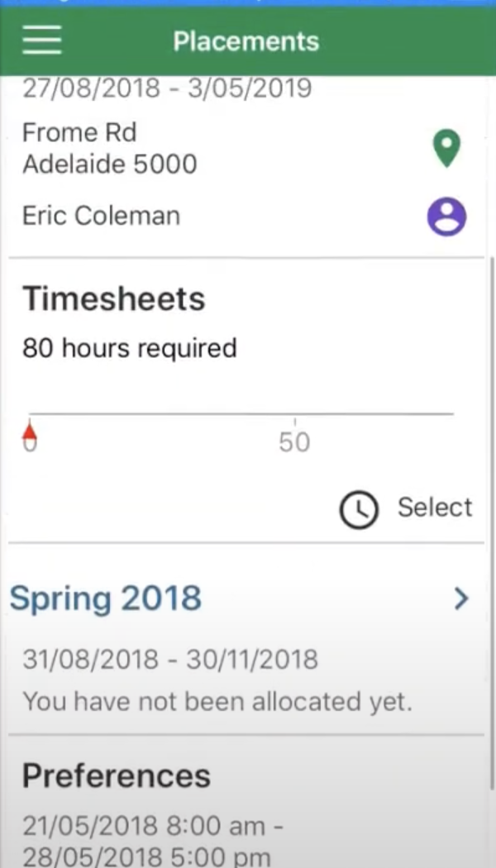Tap the Eric Coleman contact name
This screenshot has height=868, width=496.
pyautogui.click(x=101, y=217)
